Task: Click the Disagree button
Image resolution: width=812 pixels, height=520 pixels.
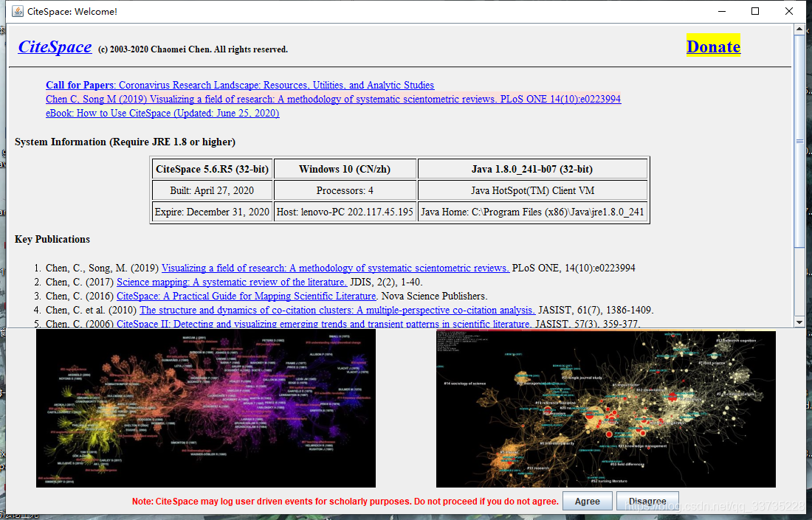Action: click(647, 502)
